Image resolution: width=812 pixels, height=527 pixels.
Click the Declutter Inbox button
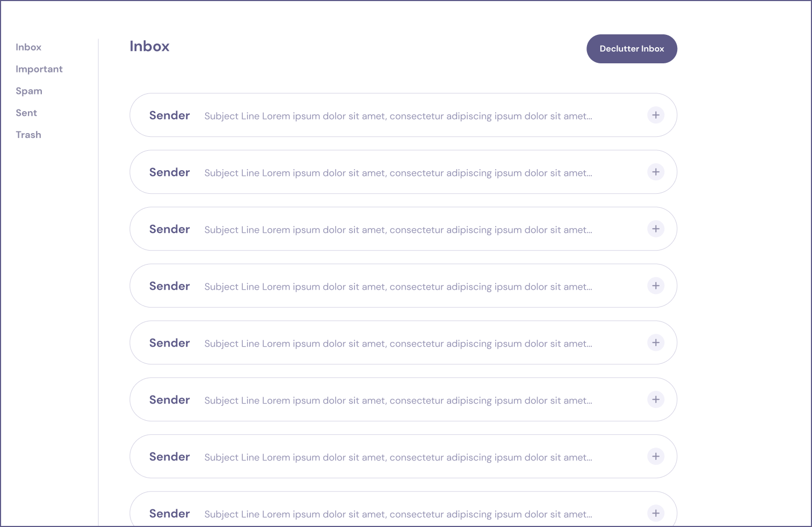(x=632, y=49)
